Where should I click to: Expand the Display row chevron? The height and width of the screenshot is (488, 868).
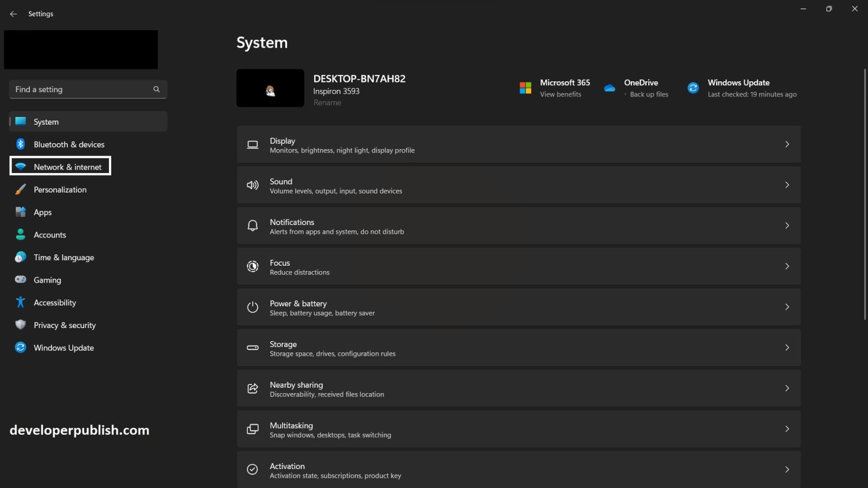click(x=787, y=144)
